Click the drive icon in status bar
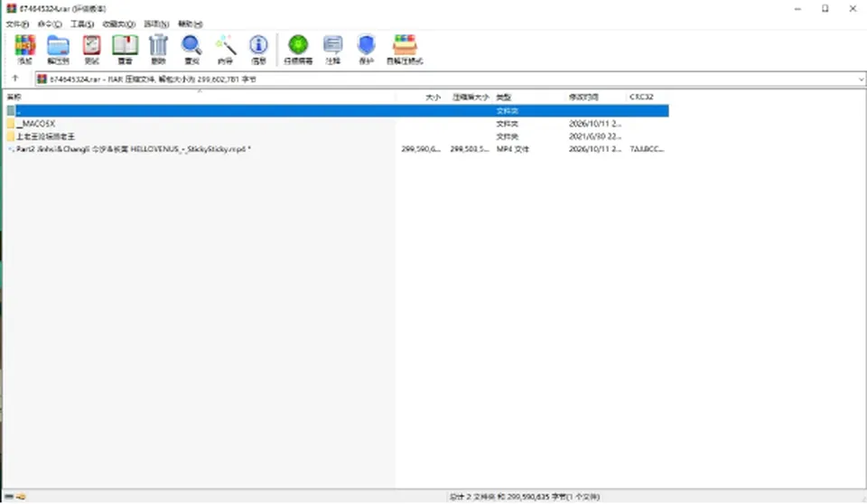 coord(9,496)
